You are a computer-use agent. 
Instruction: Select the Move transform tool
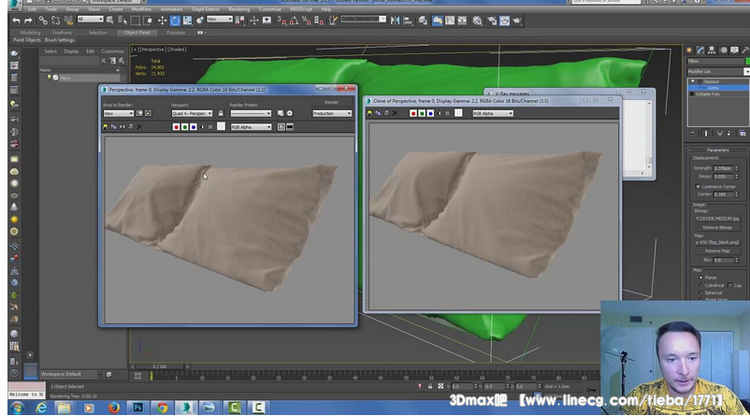click(163, 20)
